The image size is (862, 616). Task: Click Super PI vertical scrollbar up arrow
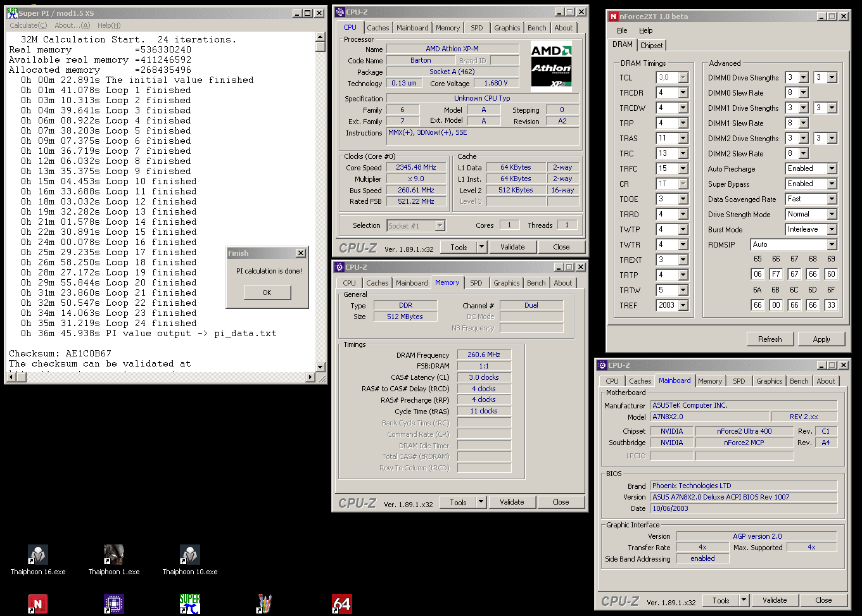[x=320, y=37]
